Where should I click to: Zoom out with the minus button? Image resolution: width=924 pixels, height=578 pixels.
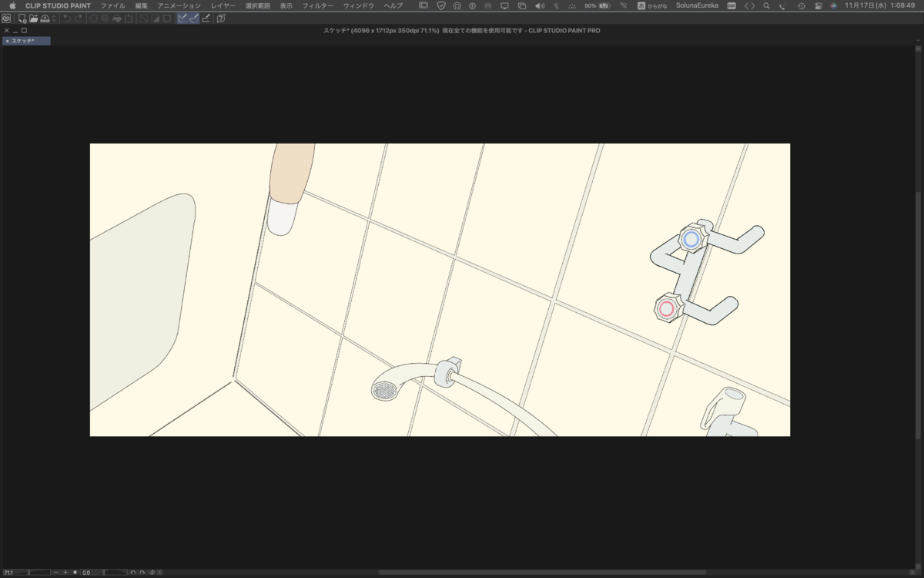click(x=55, y=573)
